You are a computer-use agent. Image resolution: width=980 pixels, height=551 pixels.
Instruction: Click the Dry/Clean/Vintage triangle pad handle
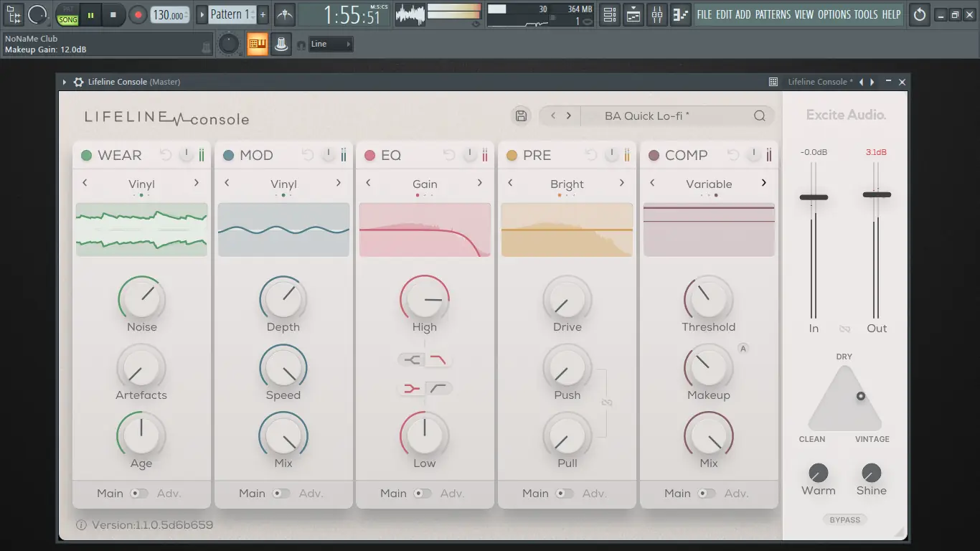(860, 396)
